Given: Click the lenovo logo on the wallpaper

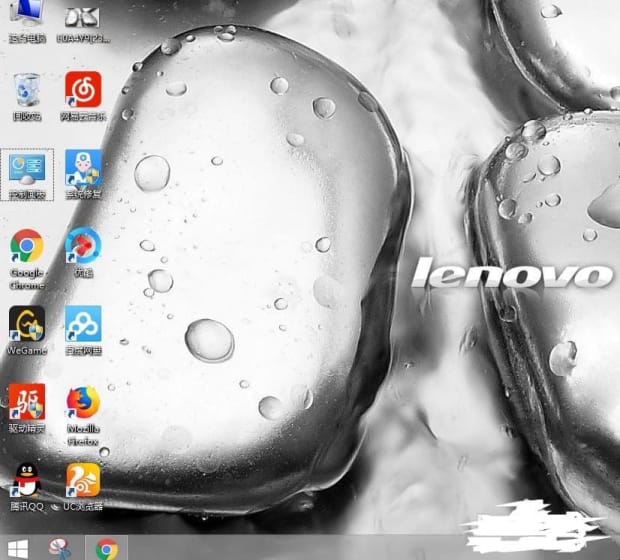Looking at the screenshot, I should click(x=510, y=273).
